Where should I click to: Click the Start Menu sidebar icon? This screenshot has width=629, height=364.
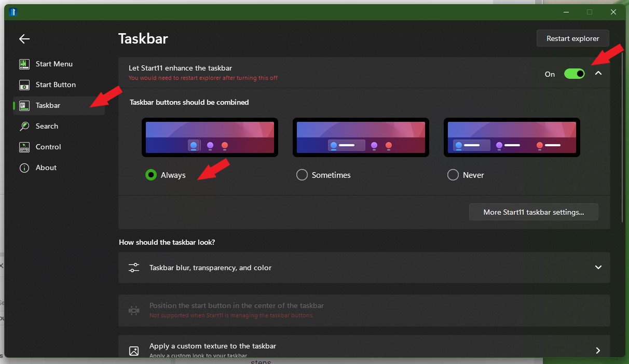pos(24,64)
